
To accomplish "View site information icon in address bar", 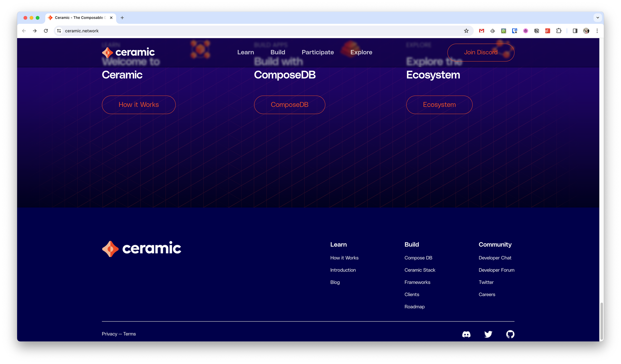I will tap(59, 31).
